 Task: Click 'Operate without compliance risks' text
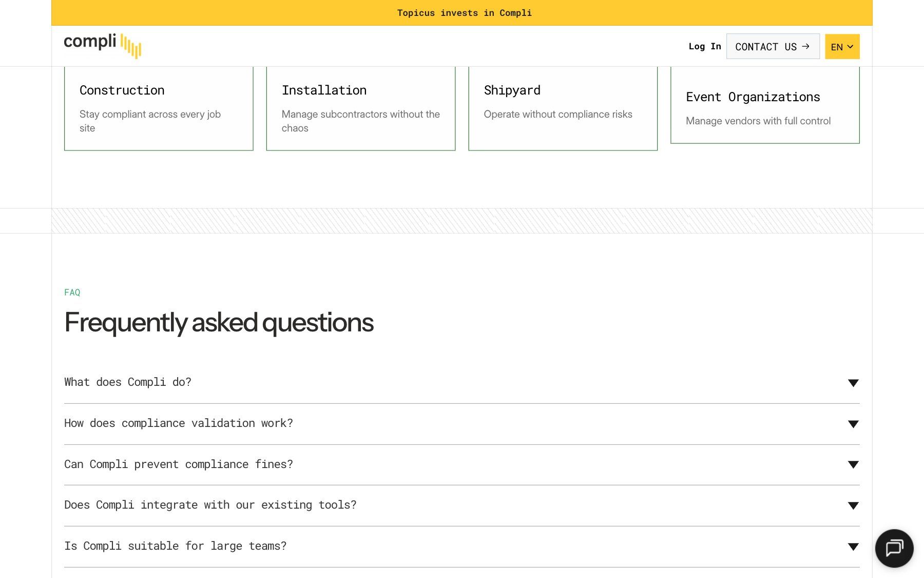[558, 115]
